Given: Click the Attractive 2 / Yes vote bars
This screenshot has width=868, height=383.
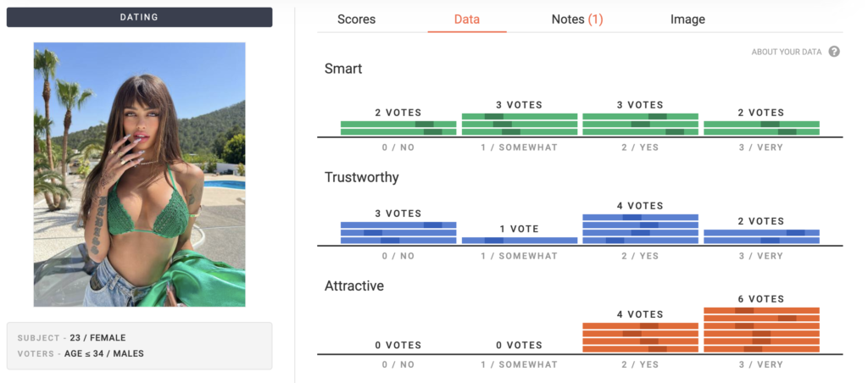Looking at the screenshot, I should click(641, 337).
